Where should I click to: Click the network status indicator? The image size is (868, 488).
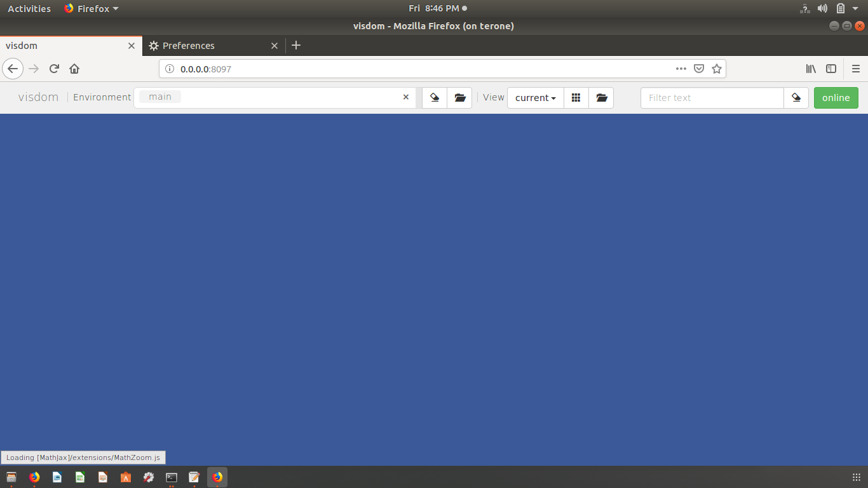coord(805,8)
